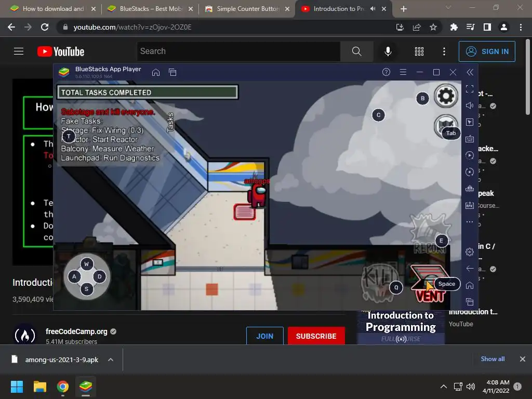This screenshot has width=532, height=399.
Task: Open the Chrome three-dot menu
Action: point(521,27)
